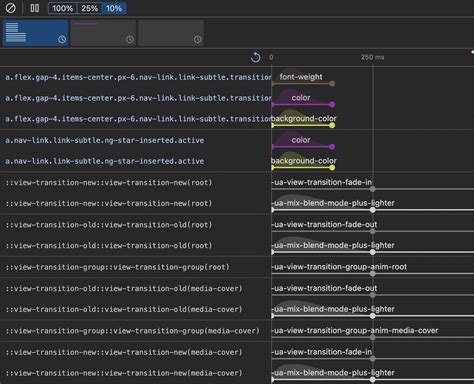Select the fade-in animation for view-transition-new(root)
The image size is (474, 384).
(x=322, y=182)
